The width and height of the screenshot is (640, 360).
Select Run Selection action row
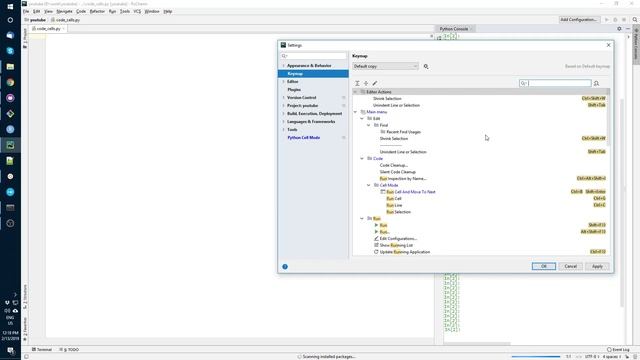click(x=481, y=212)
